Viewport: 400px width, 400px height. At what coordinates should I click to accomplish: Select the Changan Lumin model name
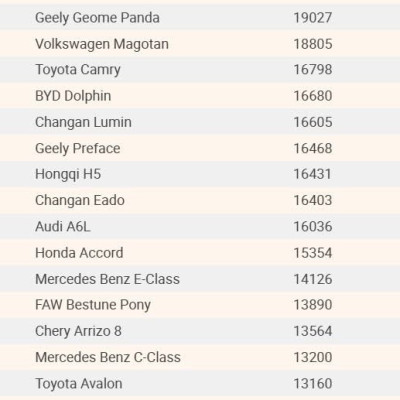[x=83, y=122]
